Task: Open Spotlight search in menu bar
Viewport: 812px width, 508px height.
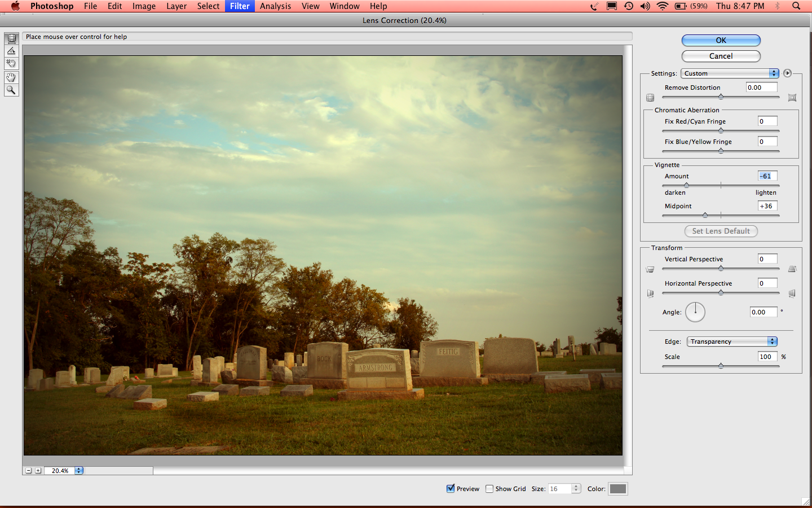Action: click(796, 6)
